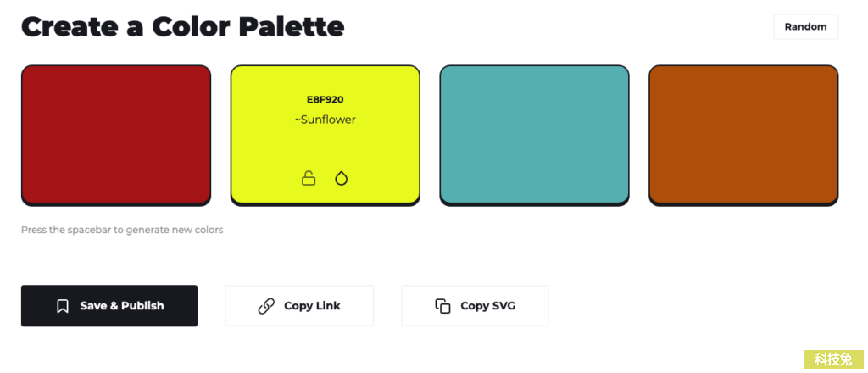Screen dimensions: 868x373
Task: Select the teal color swatch
Action: pyautogui.click(x=534, y=135)
